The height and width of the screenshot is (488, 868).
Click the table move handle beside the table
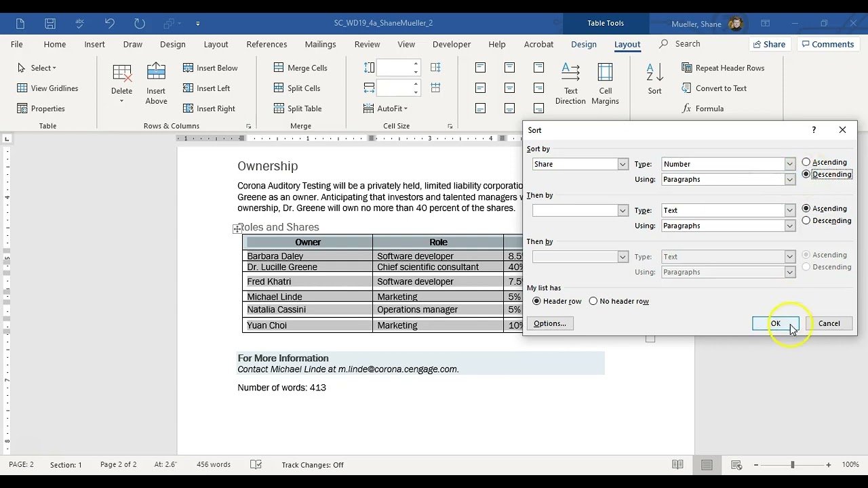[237, 229]
